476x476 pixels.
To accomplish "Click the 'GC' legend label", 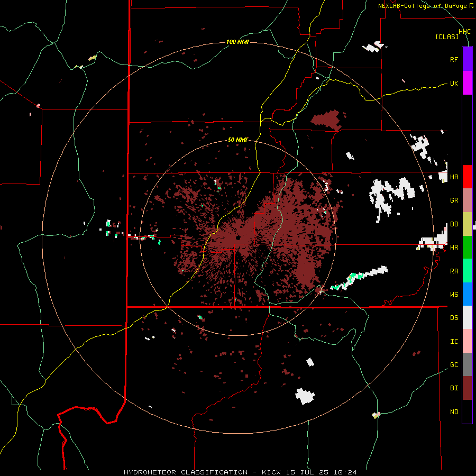I will [454, 365].
